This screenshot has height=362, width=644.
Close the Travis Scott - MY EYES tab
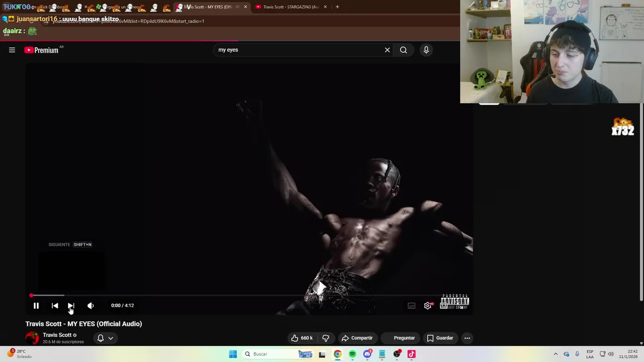click(246, 7)
